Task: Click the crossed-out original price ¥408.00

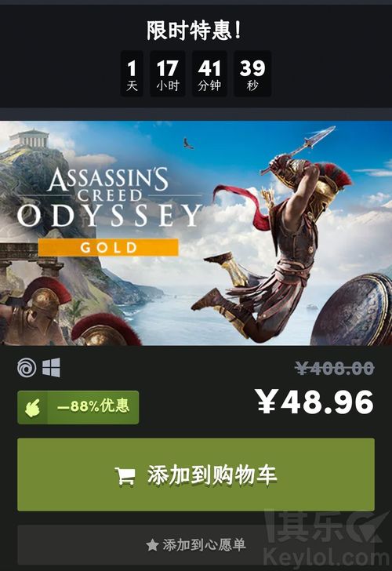Action: [335, 368]
